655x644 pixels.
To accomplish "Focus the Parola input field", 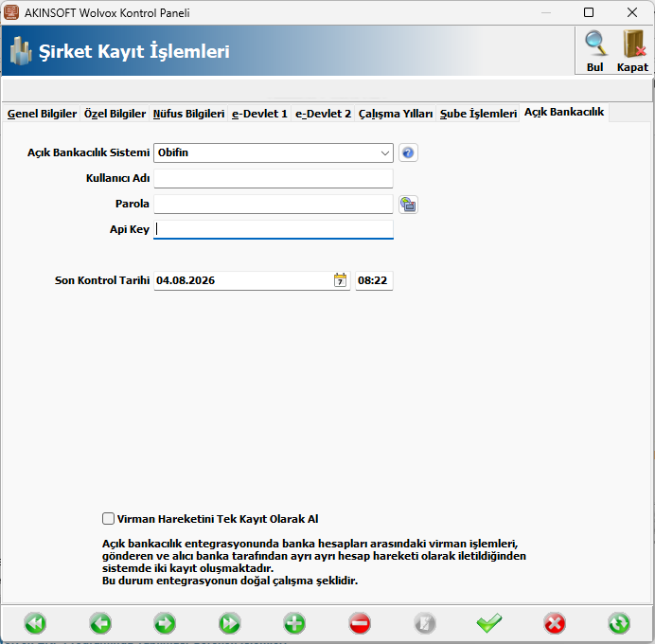I will (274, 205).
